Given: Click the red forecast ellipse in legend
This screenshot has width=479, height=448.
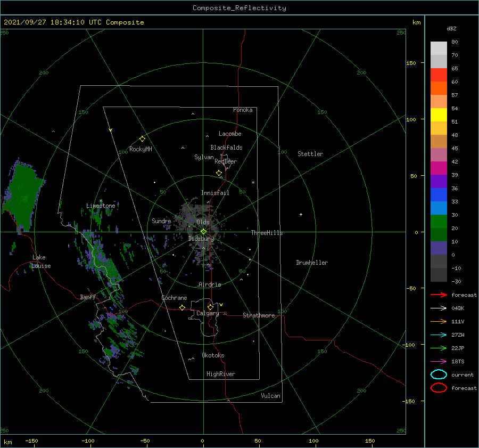Looking at the screenshot, I should pos(439,388).
